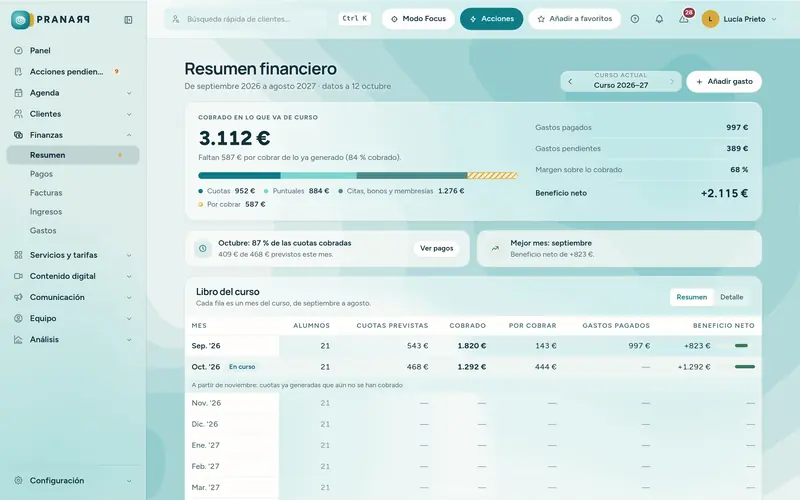Image resolution: width=800 pixels, height=500 pixels.
Task: Click the En curso tag
Action: click(x=242, y=367)
